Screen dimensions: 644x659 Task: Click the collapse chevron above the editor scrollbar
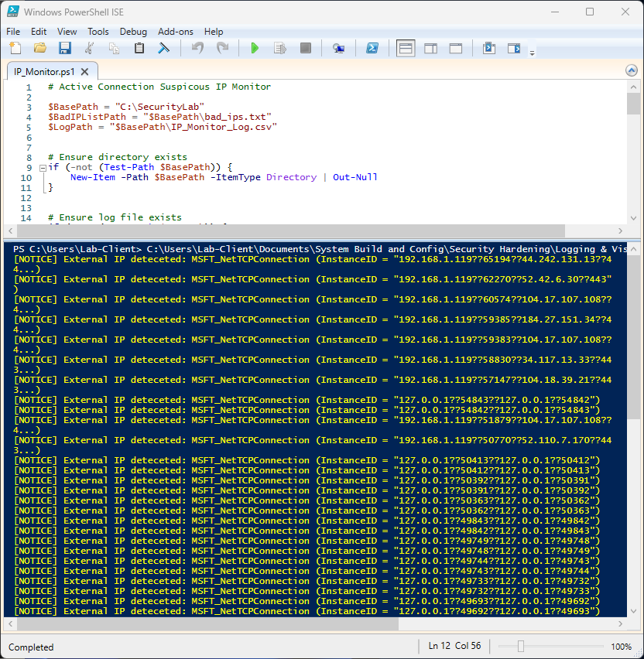coord(632,70)
